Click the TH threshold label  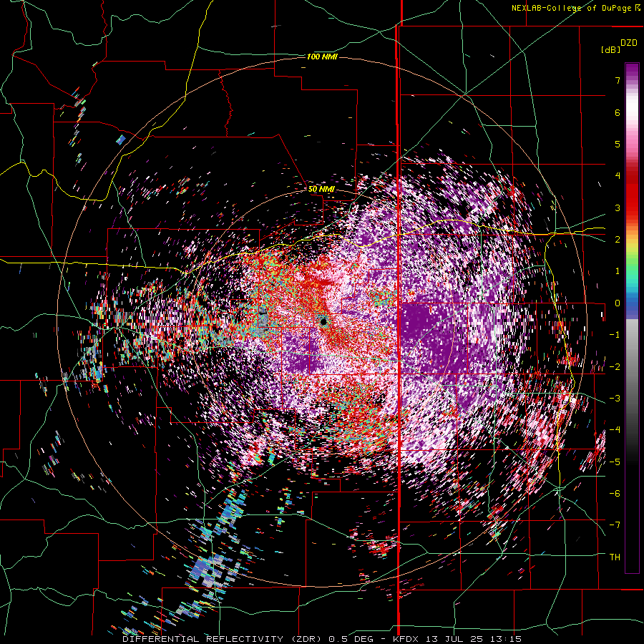(x=615, y=557)
